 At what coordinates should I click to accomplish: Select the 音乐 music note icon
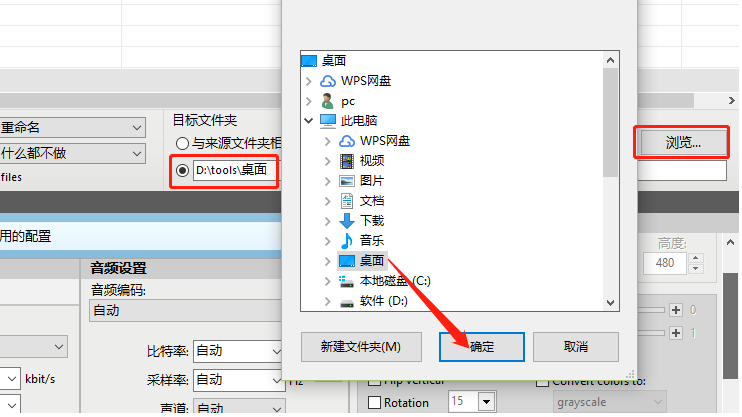click(x=347, y=240)
